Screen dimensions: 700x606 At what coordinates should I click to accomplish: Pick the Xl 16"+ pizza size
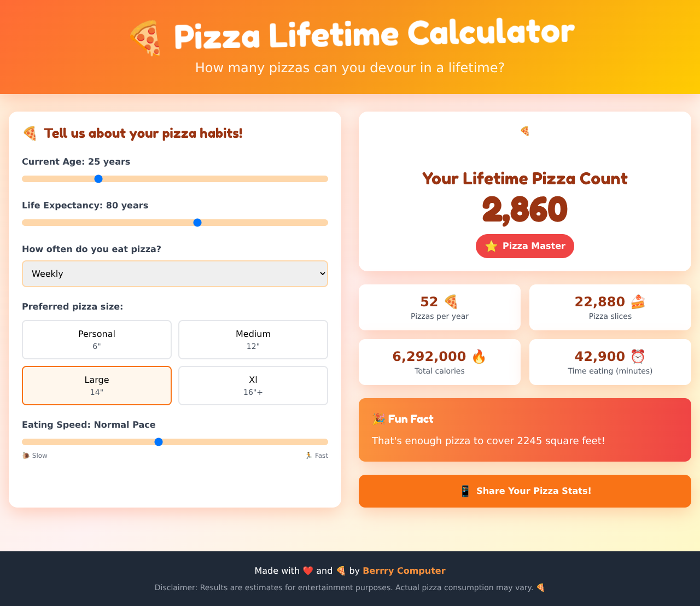coord(253,385)
